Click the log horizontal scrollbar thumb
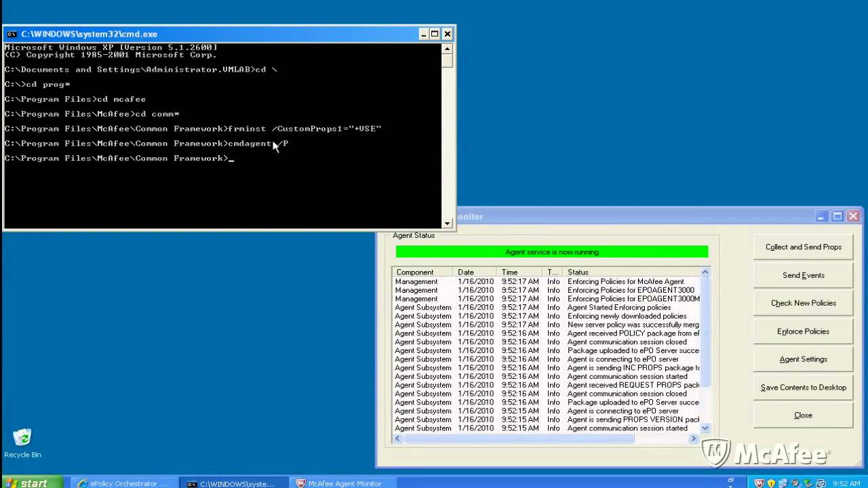This screenshot has height=488, width=868. tap(519, 439)
